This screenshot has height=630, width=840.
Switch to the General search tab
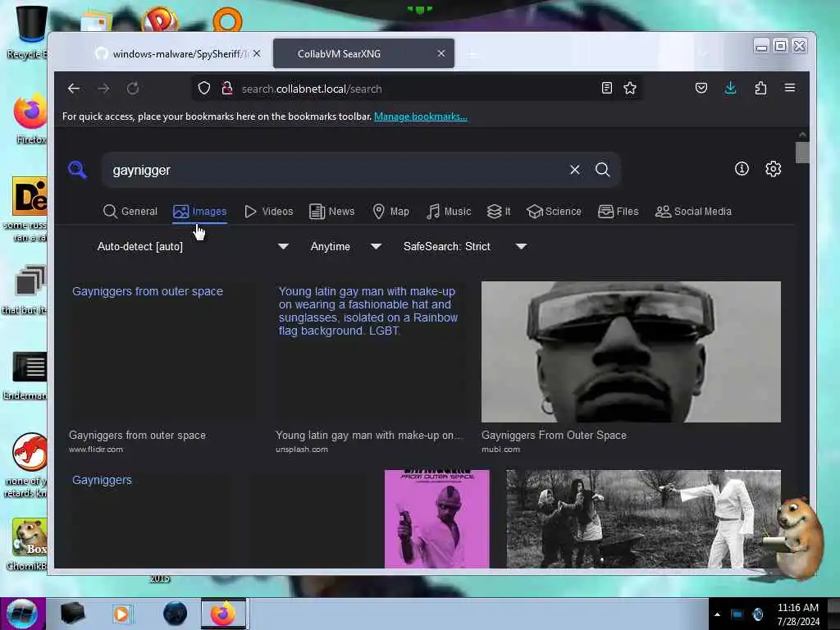coord(130,212)
